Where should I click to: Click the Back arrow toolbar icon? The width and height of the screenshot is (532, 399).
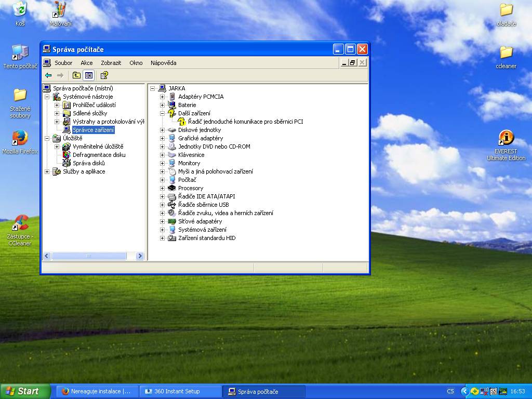tap(48, 75)
